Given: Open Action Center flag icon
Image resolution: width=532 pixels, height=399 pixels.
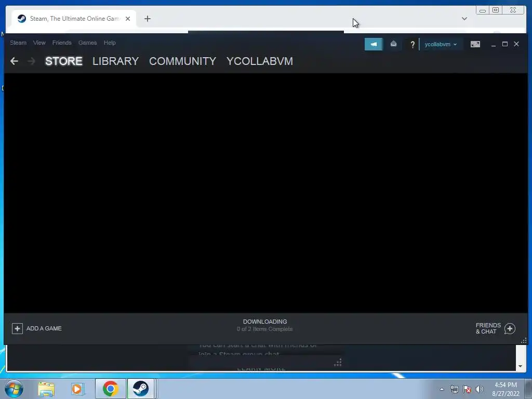Looking at the screenshot, I should tap(467, 389).
